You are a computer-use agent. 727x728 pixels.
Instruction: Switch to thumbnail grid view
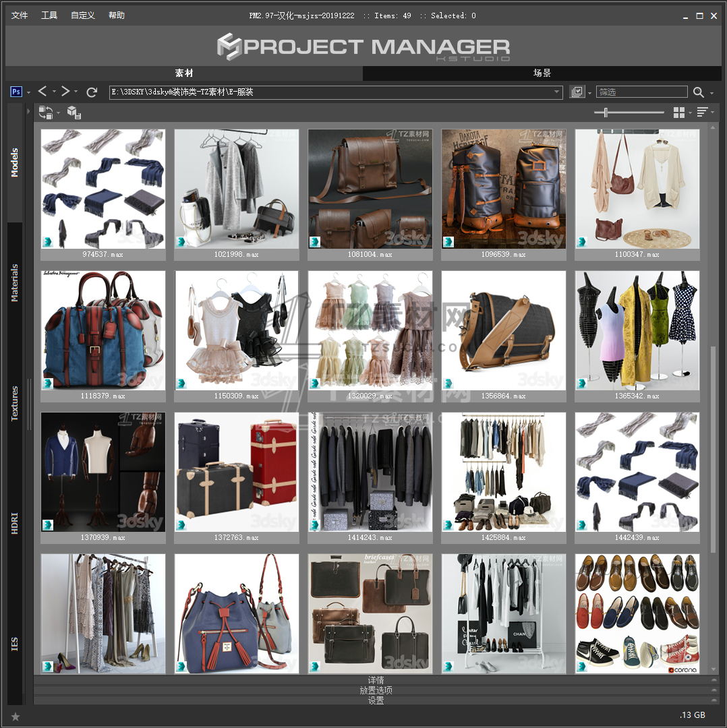[679, 113]
